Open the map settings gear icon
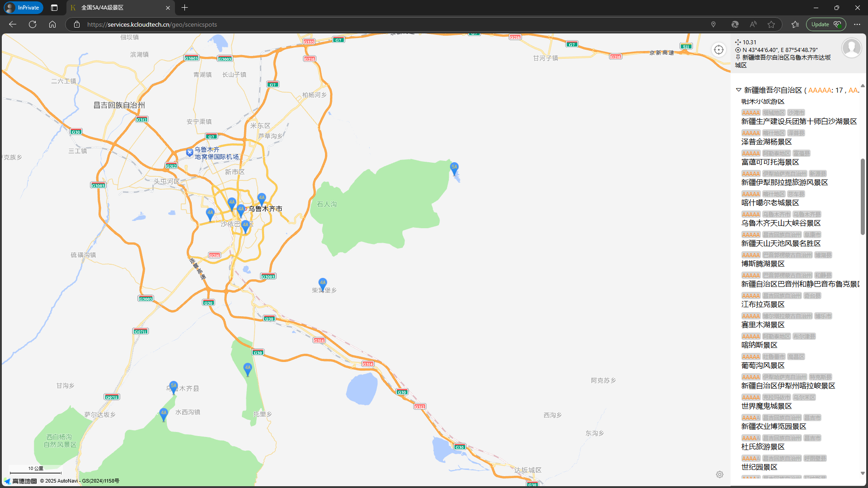The height and width of the screenshot is (488, 868). click(x=720, y=474)
